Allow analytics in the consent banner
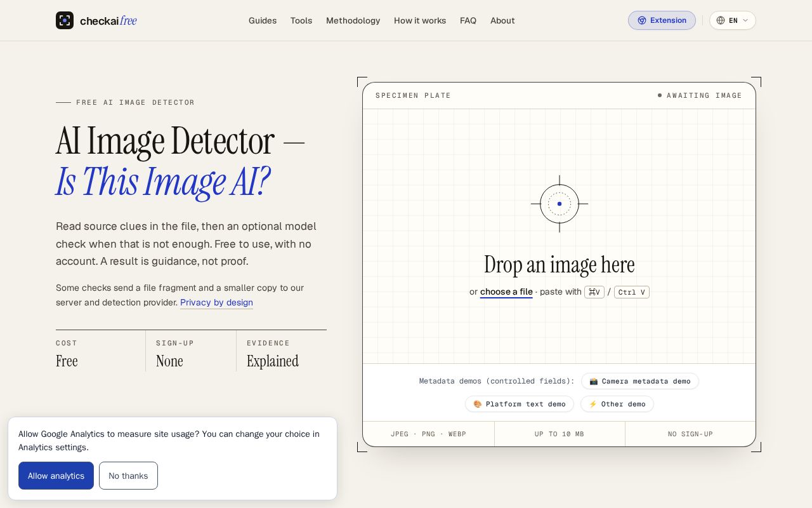This screenshot has width=812, height=508. (56, 476)
